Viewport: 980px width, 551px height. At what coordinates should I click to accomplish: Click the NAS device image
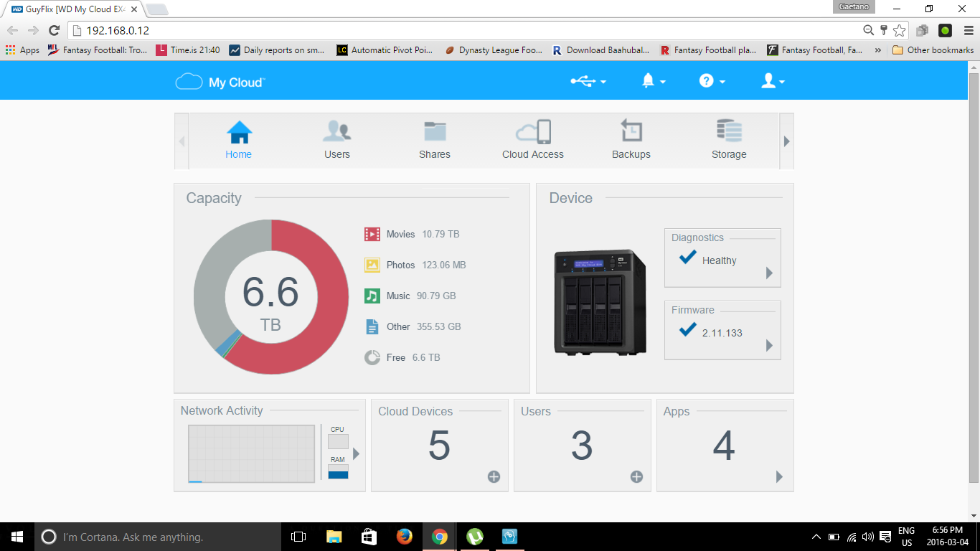[x=600, y=302]
